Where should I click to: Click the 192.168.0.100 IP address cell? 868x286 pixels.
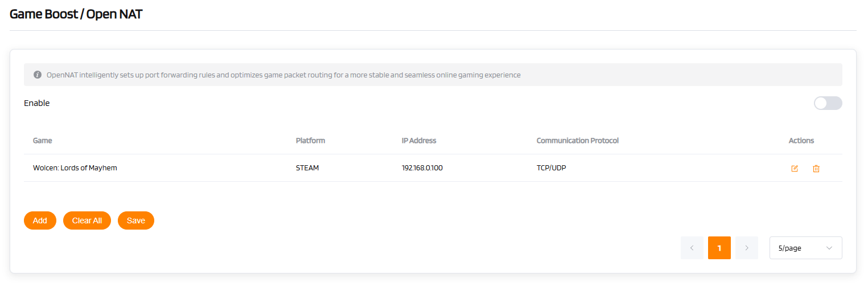click(x=422, y=168)
